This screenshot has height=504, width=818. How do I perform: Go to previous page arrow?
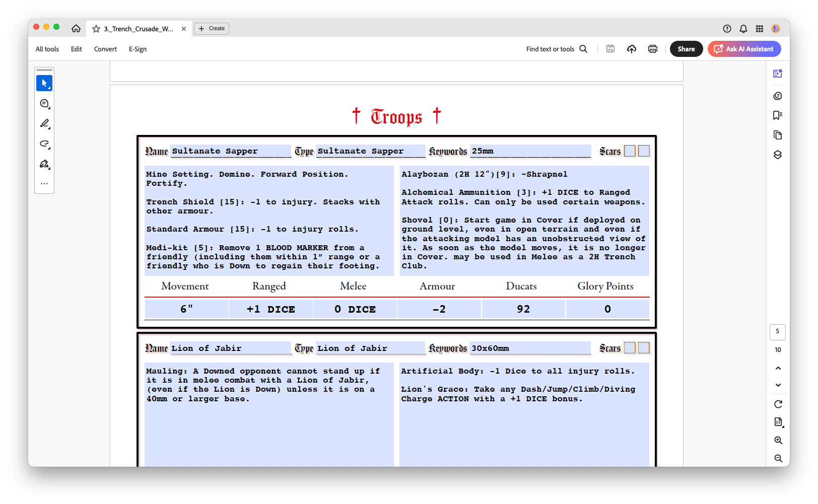tap(778, 368)
